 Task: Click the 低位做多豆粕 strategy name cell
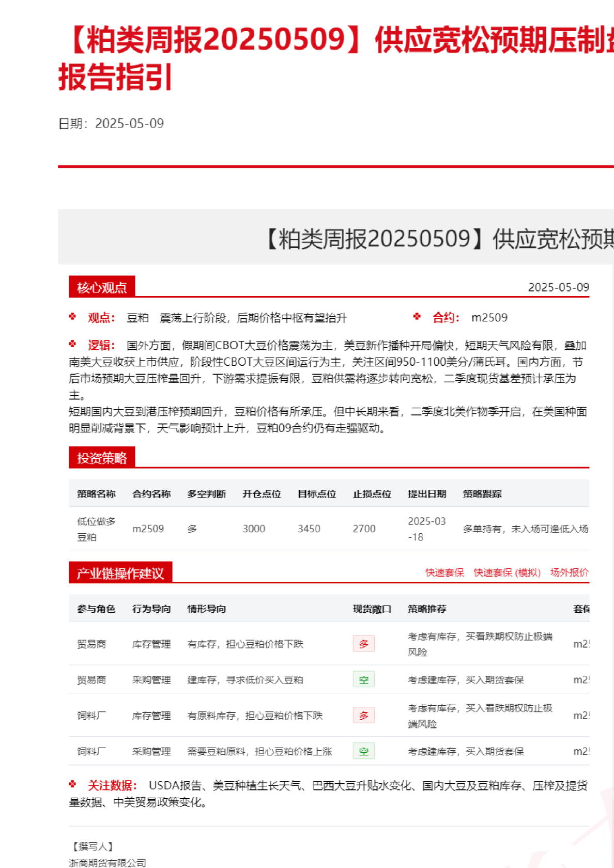(x=96, y=529)
